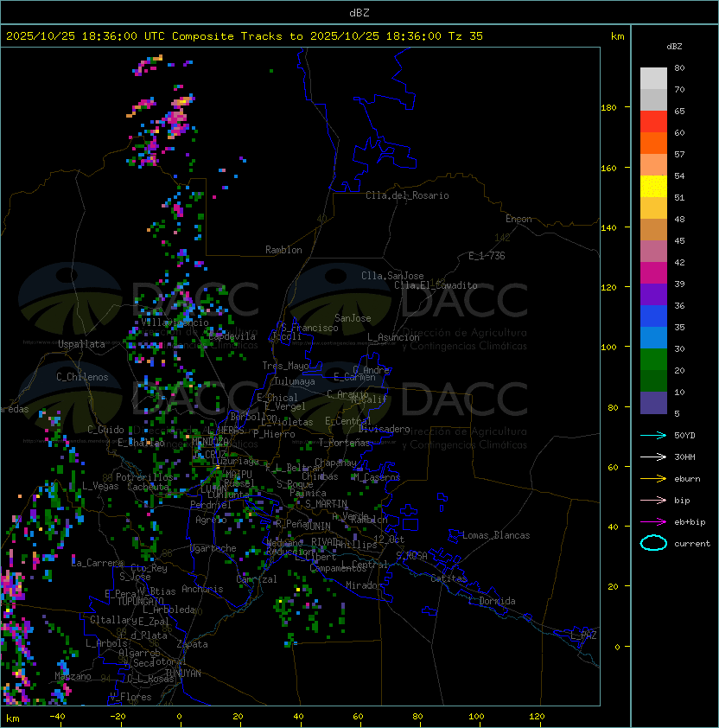Click the 'eb+bip' legend text
This screenshot has height=728, width=719.
[x=690, y=522]
